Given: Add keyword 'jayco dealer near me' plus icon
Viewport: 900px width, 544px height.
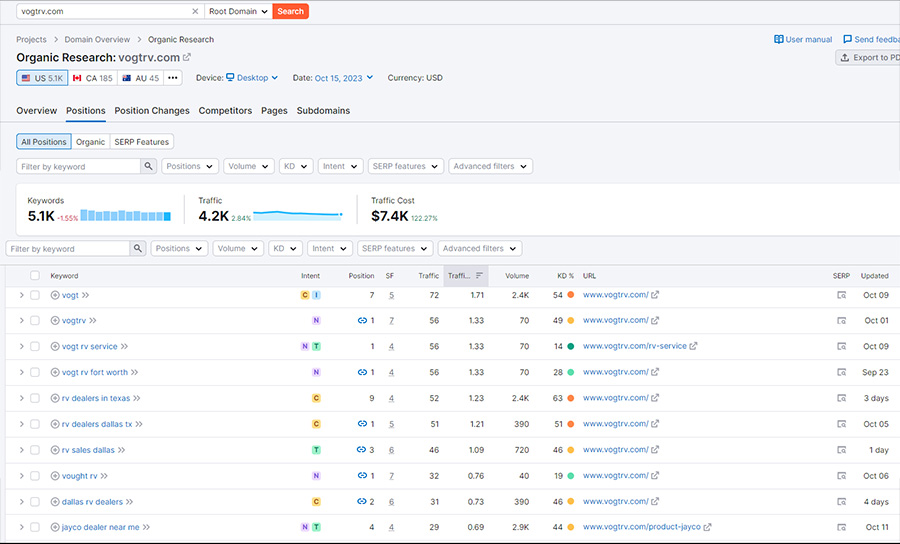Looking at the screenshot, I should tap(55, 527).
